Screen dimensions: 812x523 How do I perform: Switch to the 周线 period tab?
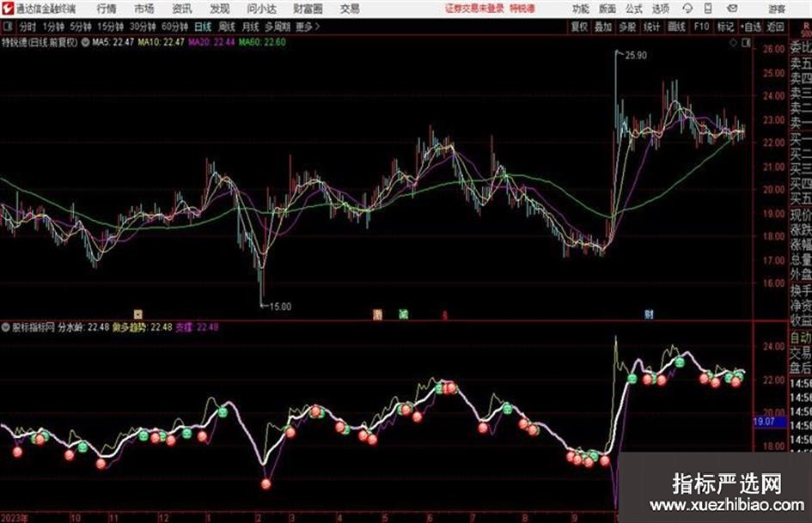coord(227,27)
